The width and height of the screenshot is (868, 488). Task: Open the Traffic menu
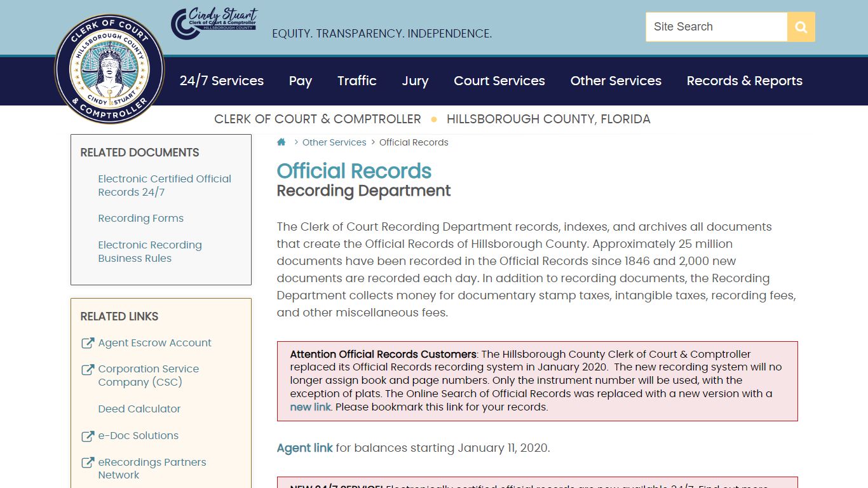pyautogui.click(x=357, y=81)
